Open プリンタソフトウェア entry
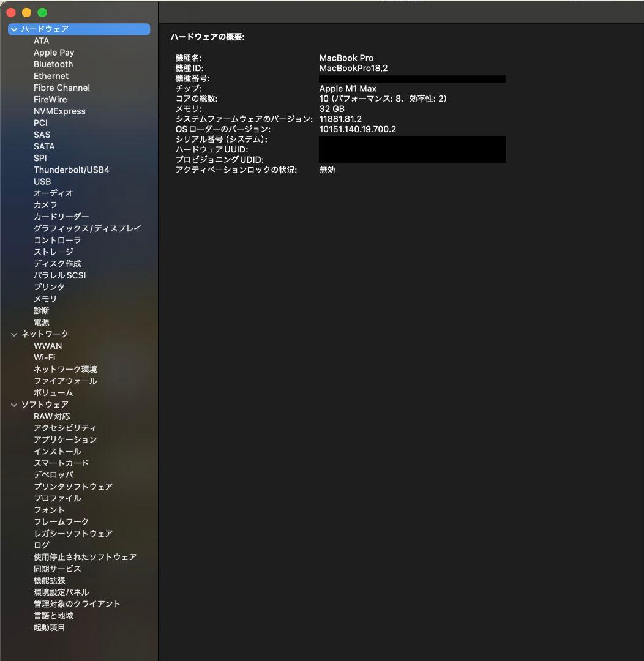 tap(73, 487)
